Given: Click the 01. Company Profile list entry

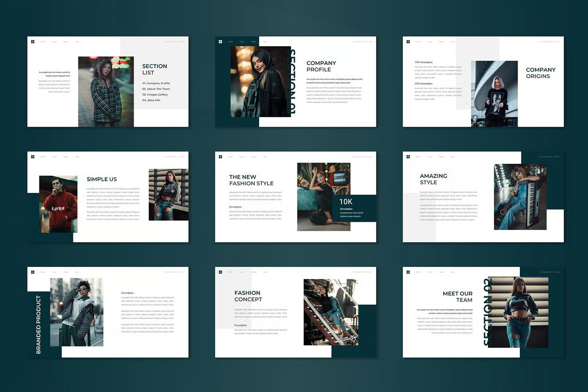Looking at the screenshot, I should [157, 83].
